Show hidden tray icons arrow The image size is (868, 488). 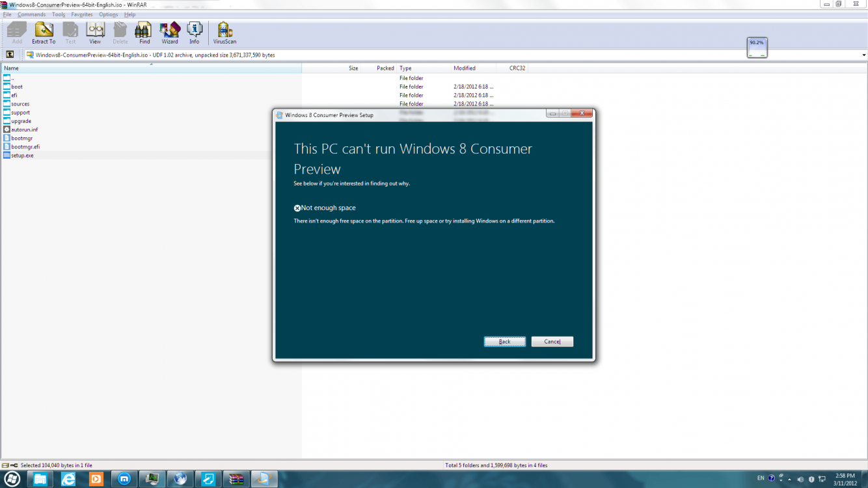coord(790,479)
